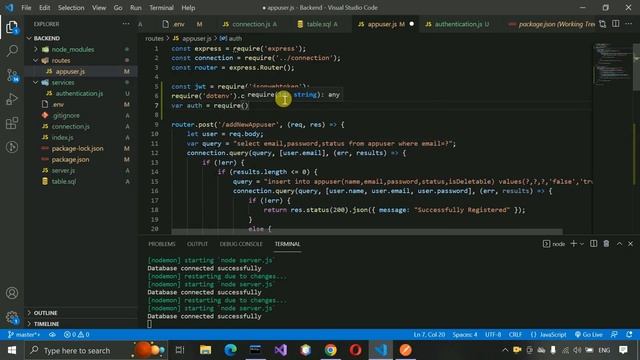Image resolution: width=640 pixels, height=360 pixels.
Task: Kill terminal with trash icon
Action: (x=606, y=244)
